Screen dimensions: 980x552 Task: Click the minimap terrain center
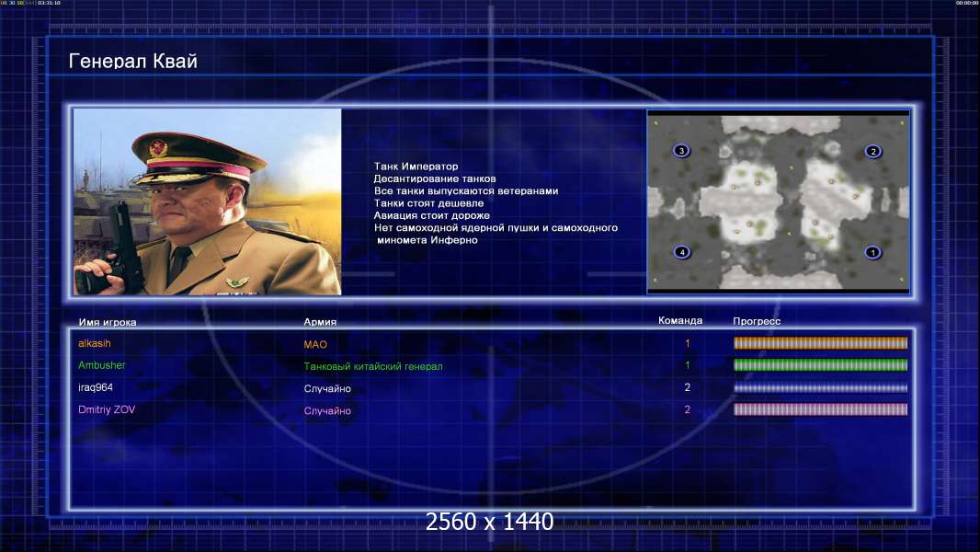click(x=778, y=201)
